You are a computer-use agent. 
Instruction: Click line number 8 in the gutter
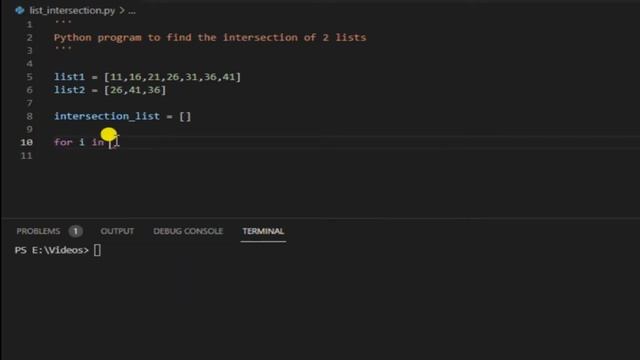pos(29,116)
